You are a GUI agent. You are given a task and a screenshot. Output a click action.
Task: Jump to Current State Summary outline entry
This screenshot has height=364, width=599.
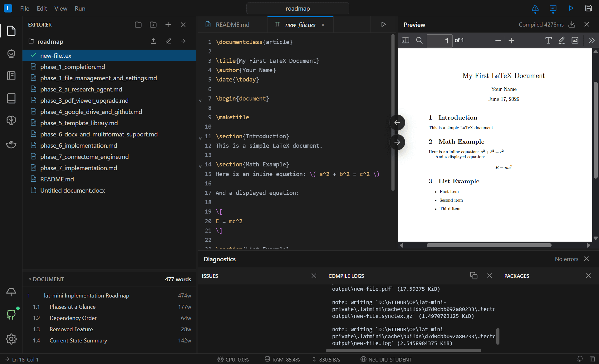[x=109, y=340]
